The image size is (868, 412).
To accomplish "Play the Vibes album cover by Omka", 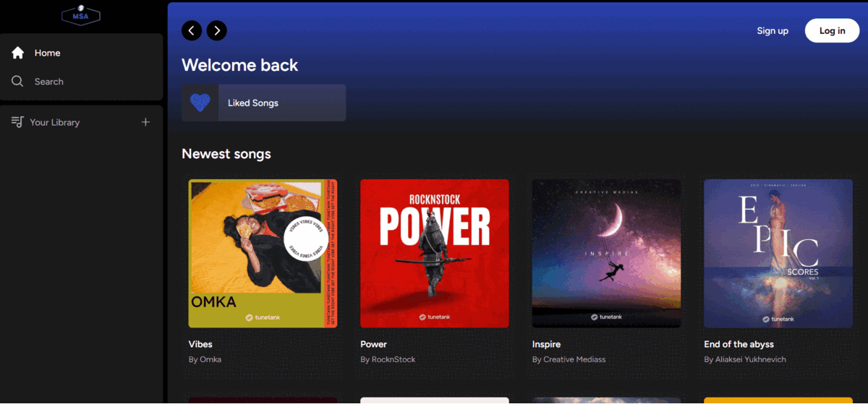I will (263, 254).
